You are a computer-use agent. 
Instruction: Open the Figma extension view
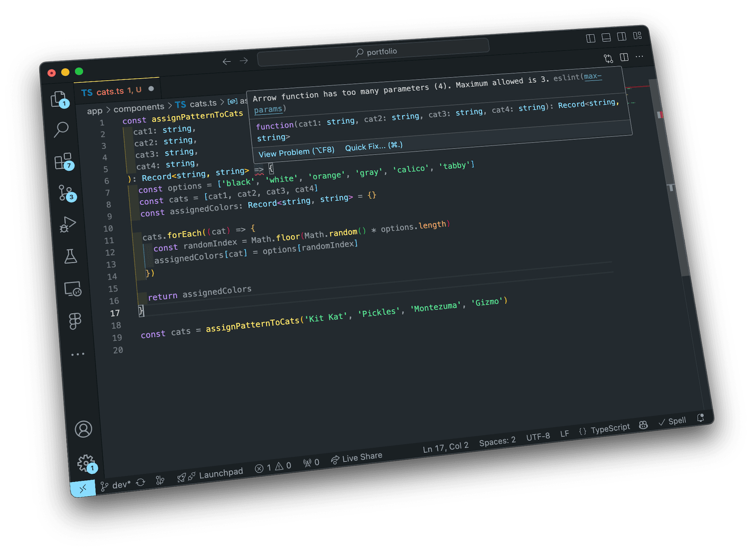[x=75, y=321]
